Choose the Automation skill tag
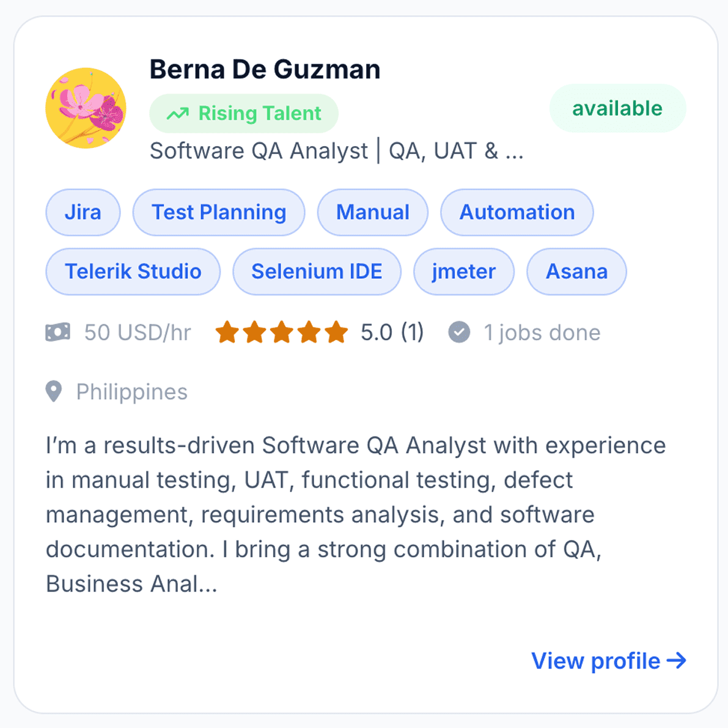Image resolution: width=728 pixels, height=728 pixels. pyautogui.click(x=517, y=212)
